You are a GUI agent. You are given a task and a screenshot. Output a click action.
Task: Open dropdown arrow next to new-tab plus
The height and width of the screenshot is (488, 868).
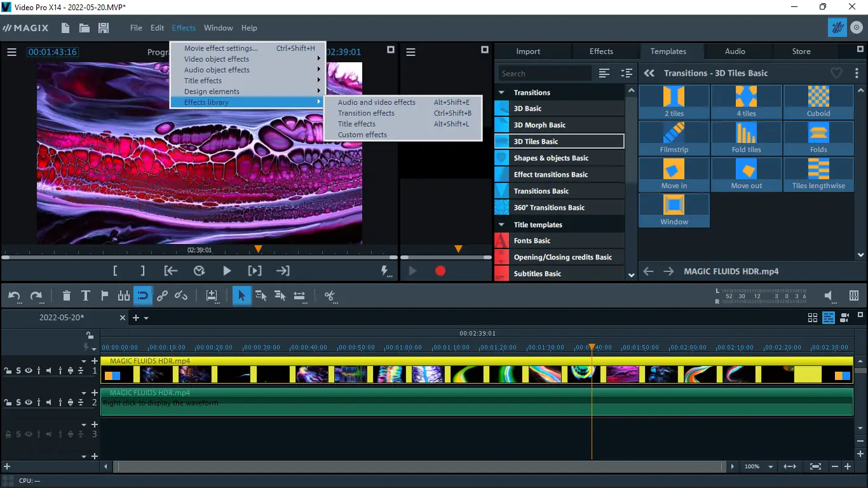tap(146, 318)
